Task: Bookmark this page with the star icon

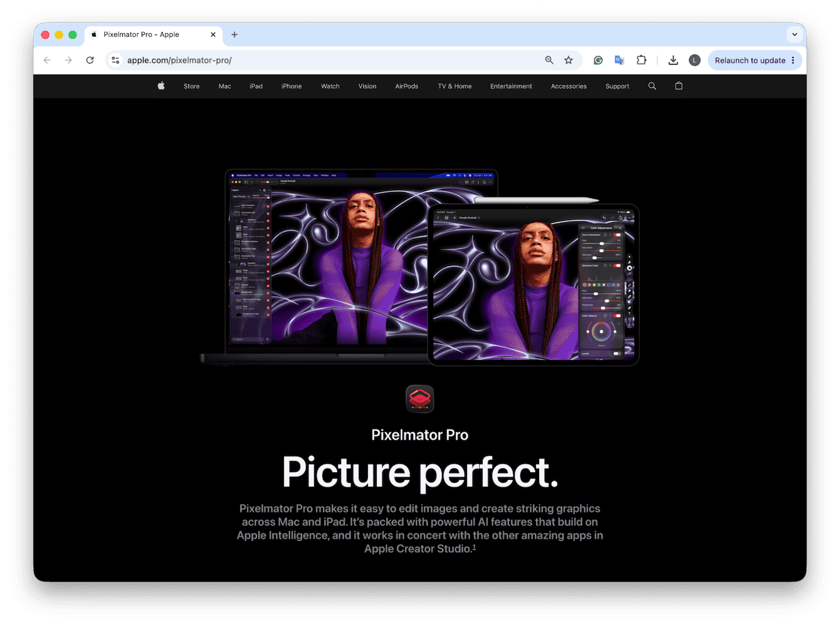Action: tap(569, 60)
